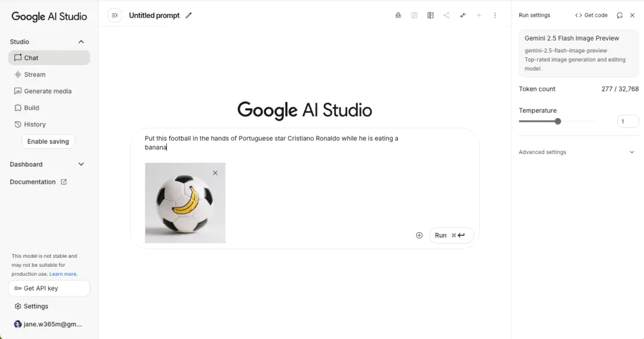Click the Chat sidebar icon
Image resolution: width=644 pixels, height=339 pixels.
18,57
